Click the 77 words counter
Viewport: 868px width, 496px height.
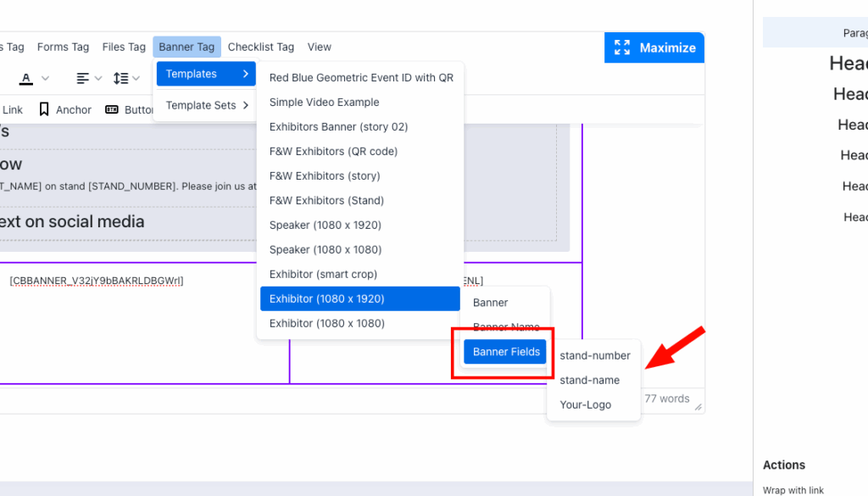coord(667,398)
